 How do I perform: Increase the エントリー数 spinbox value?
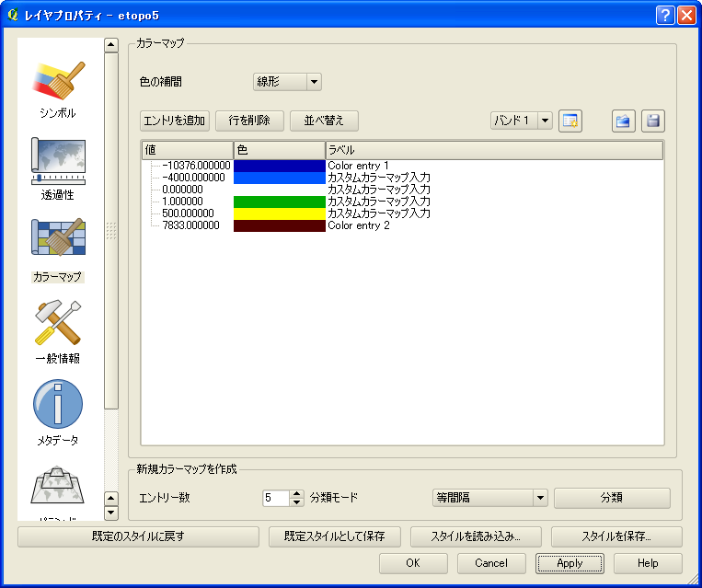[x=297, y=493]
